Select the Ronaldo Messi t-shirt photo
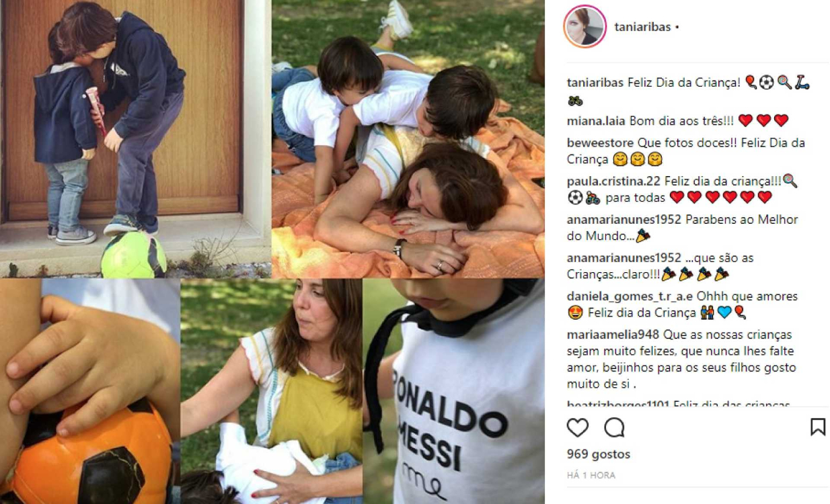This screenshot has height=504, width=830. tap(454, 392)
